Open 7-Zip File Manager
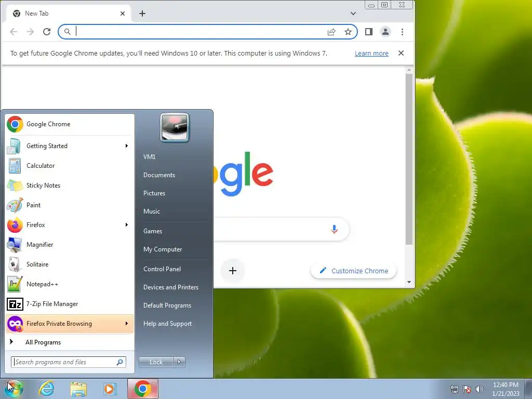 click(x=70, y=303)
